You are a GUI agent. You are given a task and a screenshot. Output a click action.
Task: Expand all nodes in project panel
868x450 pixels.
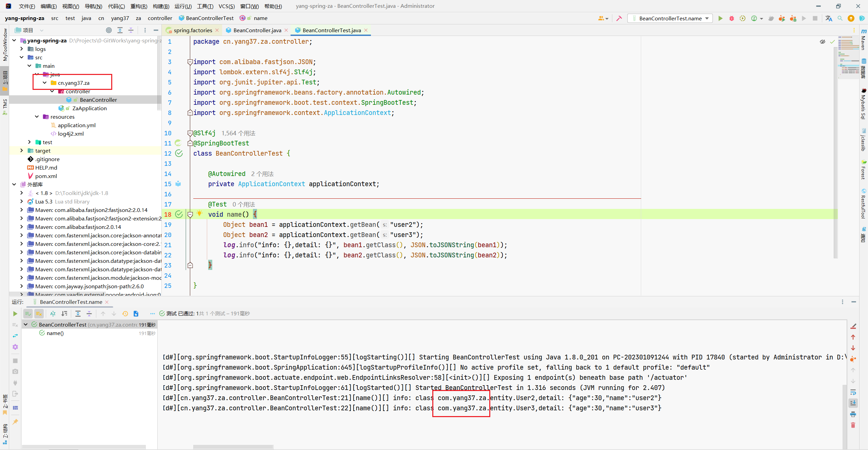pos(120,30)
